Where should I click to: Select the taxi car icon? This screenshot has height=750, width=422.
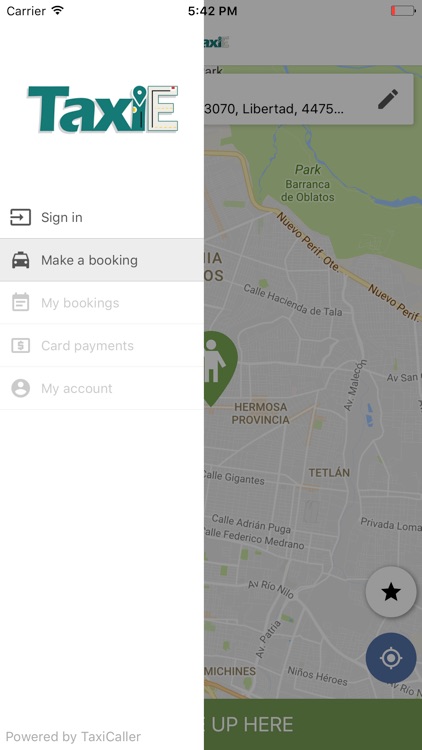tap(21, 260)
